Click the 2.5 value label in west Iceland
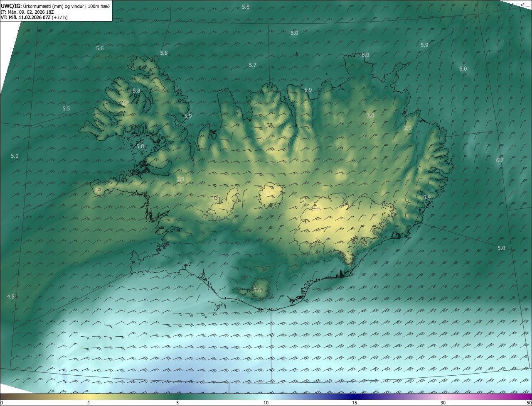532x406 pixels. (180, 179)
